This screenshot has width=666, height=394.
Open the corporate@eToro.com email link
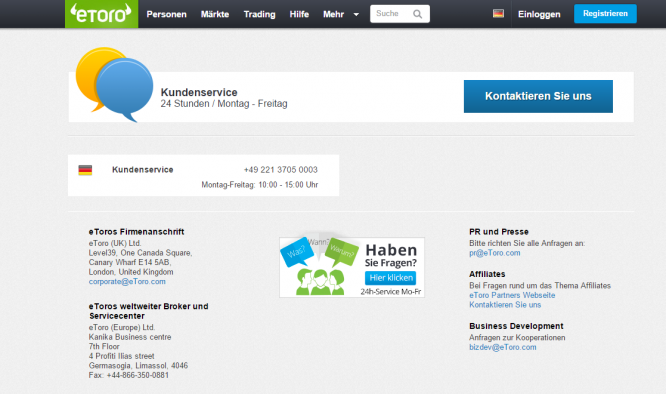pos(127,281)
